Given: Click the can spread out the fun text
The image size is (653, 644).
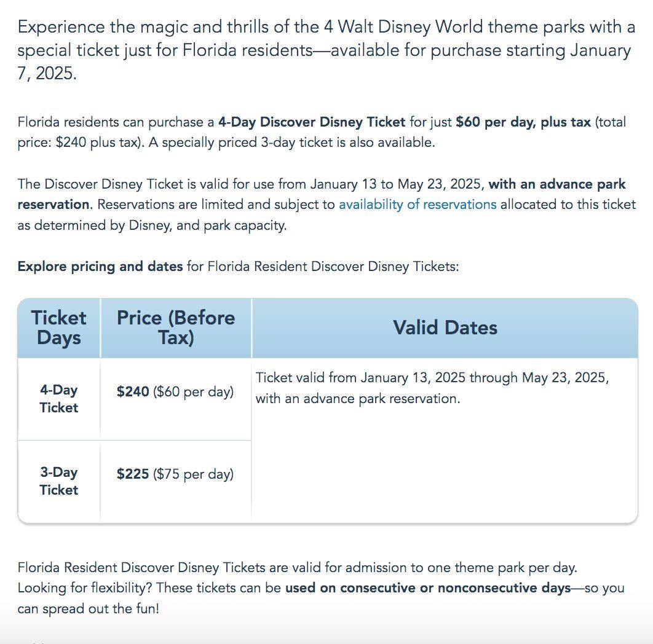Looking at the screenshot, I should pyautogui.click(x=89, y=608).
